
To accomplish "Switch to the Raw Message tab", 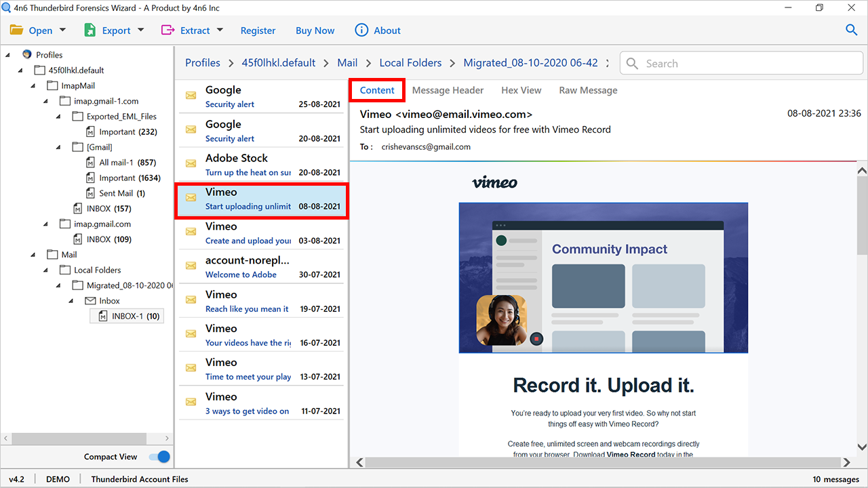I will (x=588, y=90).
